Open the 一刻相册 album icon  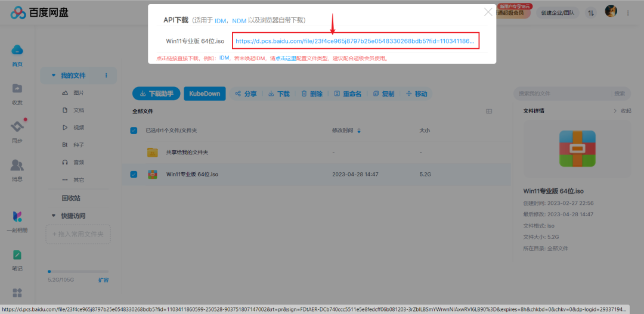tap(17, 217)
